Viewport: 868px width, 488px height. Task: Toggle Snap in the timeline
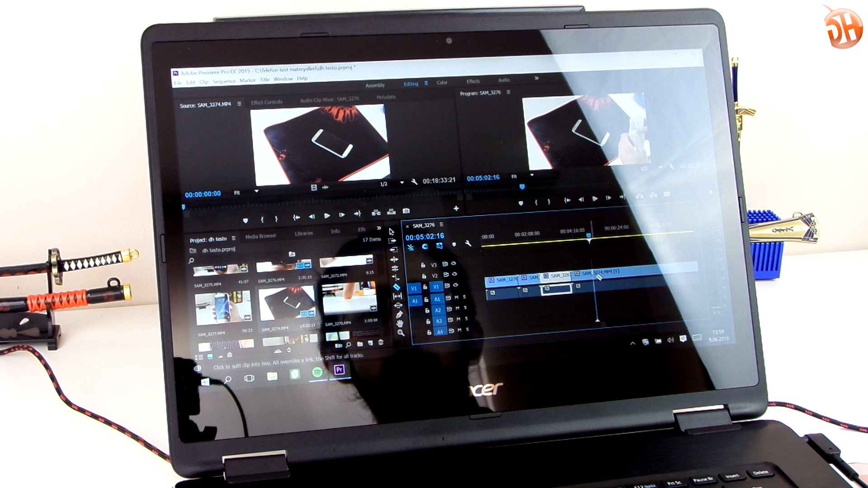[425, 247]
